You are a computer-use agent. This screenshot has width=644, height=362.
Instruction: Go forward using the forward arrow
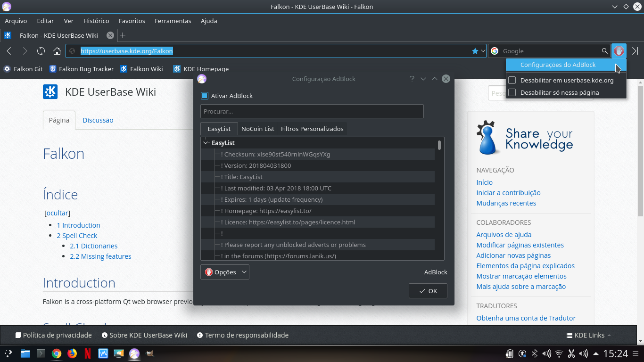(25, 51)
